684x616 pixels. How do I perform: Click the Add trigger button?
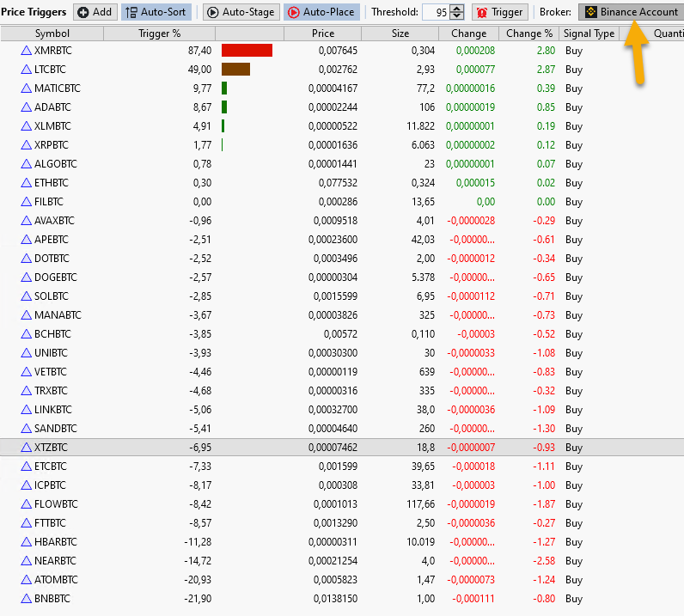tap(95, 12)
